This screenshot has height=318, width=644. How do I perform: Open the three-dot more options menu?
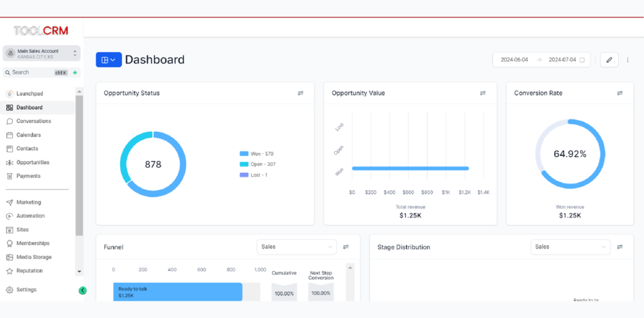pos(627,60)
